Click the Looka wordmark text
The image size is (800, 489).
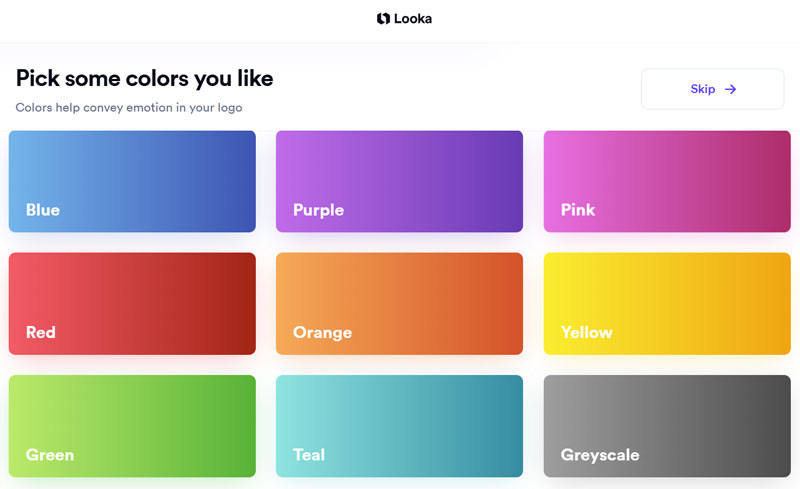click(x=413, y=18)
